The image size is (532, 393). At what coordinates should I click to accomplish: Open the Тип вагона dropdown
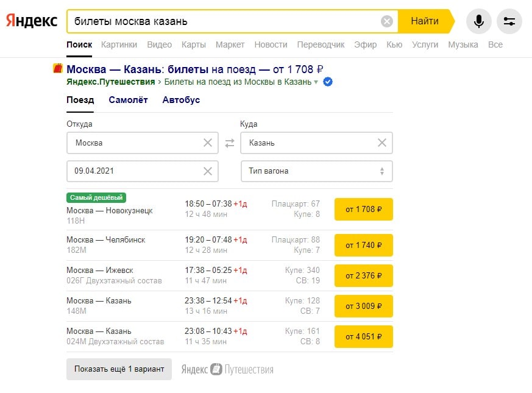(316, 171)
